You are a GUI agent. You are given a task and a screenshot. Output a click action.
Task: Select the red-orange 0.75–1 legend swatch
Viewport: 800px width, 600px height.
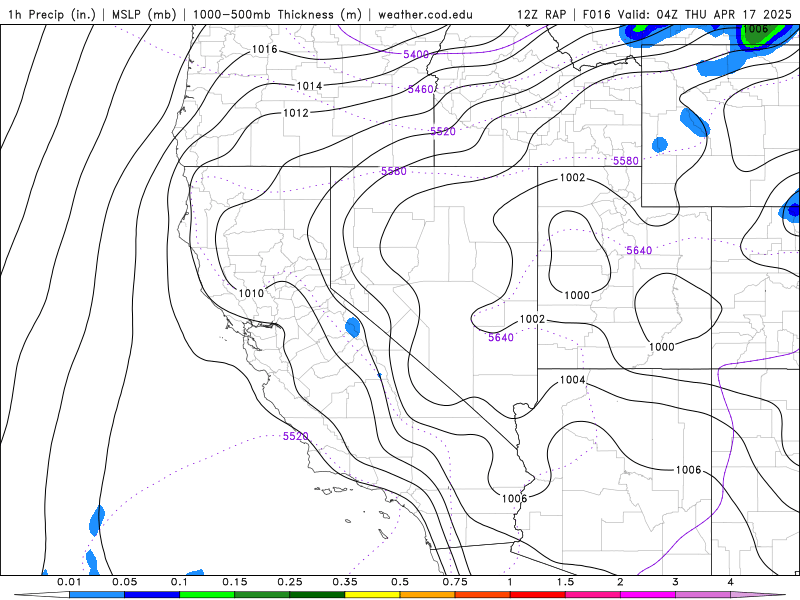(483, 595)
